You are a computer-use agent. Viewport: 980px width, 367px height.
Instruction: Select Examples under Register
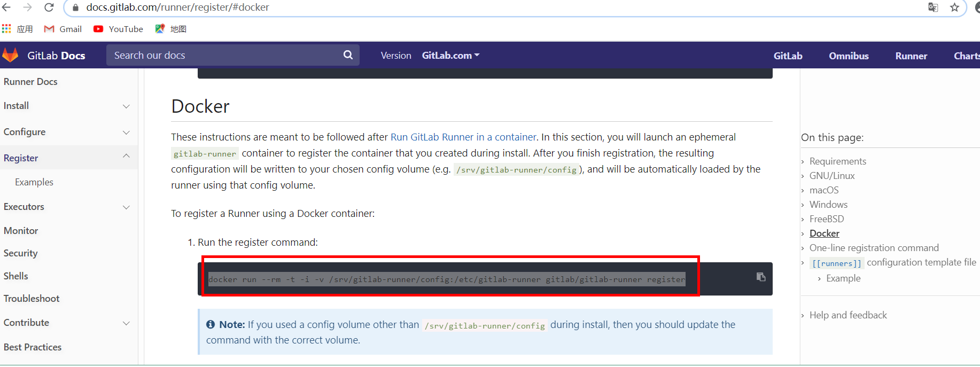tap(34, 182)
